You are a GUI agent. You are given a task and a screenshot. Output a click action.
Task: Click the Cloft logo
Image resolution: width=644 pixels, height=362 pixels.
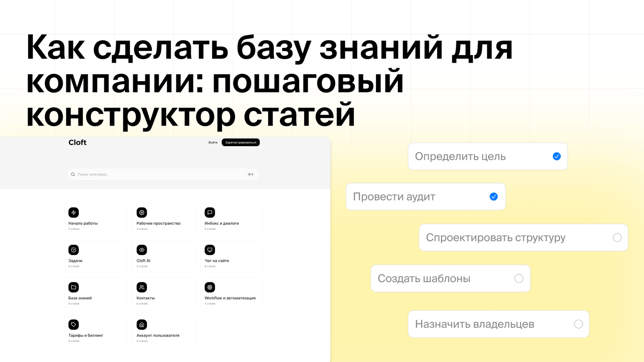tap(77, 142)
